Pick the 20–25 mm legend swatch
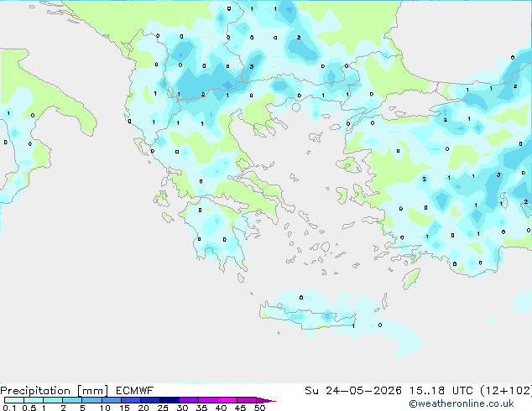The height and width of the screenshot is (411, 532). coord(150,400)
